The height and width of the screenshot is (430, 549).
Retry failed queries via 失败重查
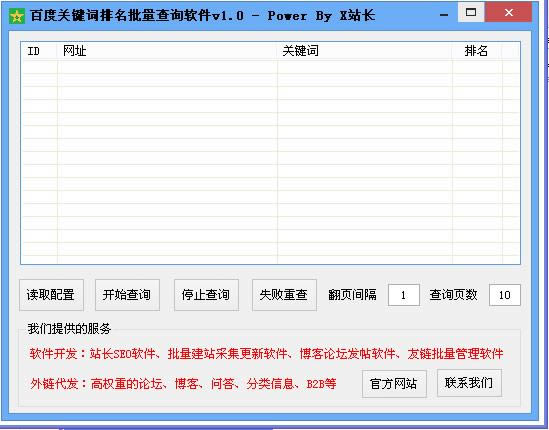284,295
